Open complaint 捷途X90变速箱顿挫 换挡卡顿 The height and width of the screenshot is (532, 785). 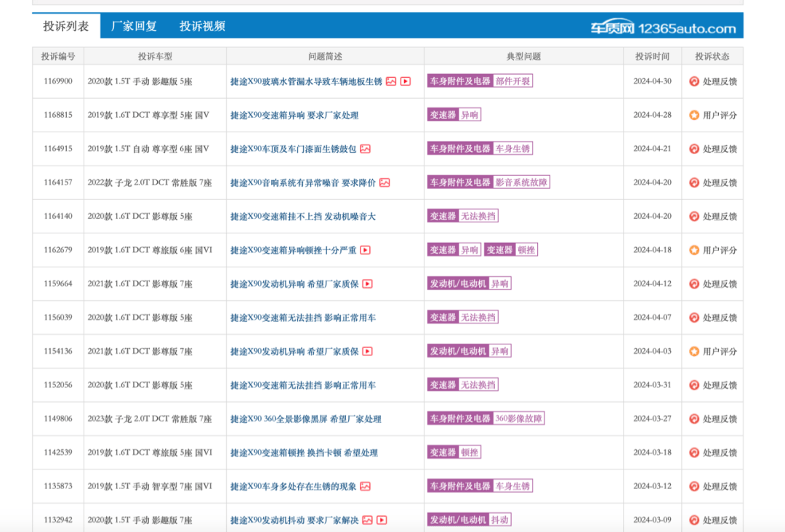pyautogui.click(x=304, y=453)
